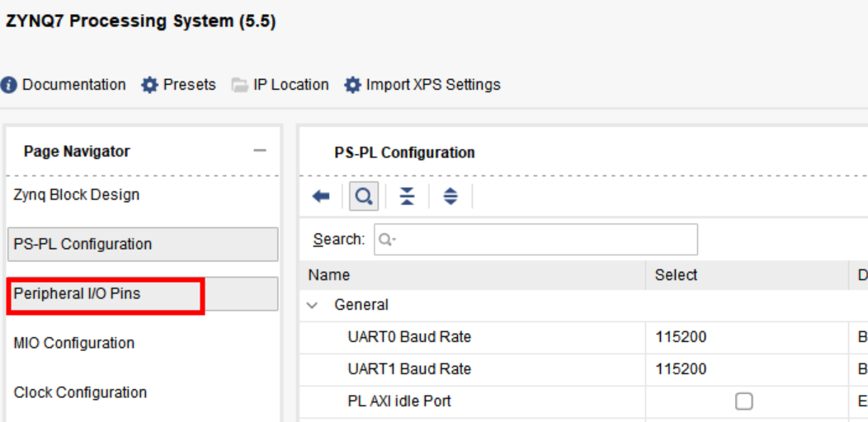The height and width of the screenshot is (422, 868).
Task: Open Import XPS Settings
Action: 422,85
